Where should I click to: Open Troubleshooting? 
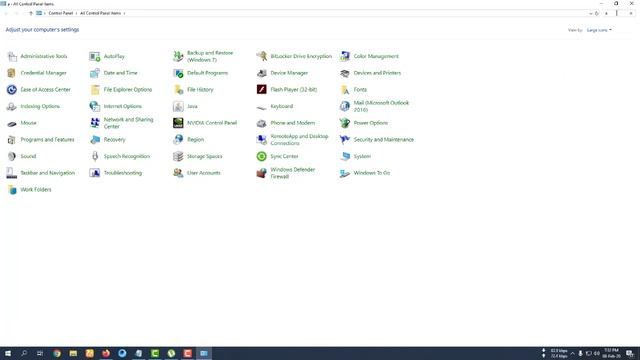(x=116, y=173)
